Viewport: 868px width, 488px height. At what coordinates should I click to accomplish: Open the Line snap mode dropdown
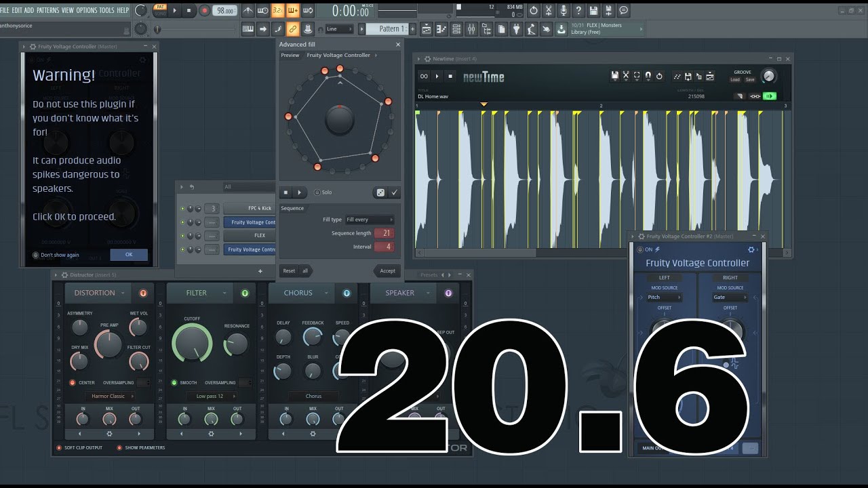point(339,29)
